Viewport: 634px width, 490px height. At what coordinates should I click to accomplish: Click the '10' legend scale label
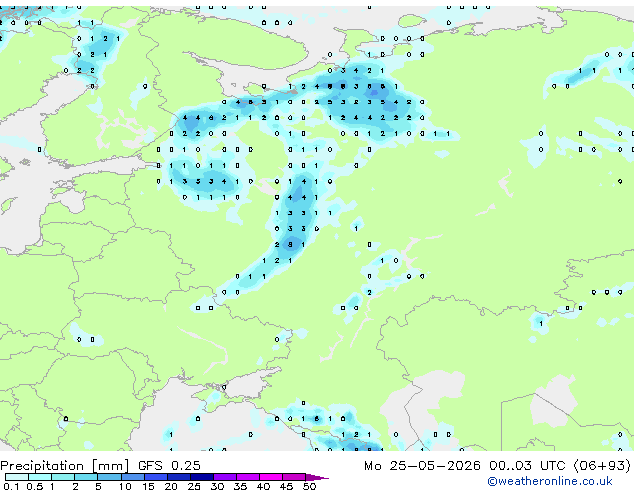coord(125,486)
